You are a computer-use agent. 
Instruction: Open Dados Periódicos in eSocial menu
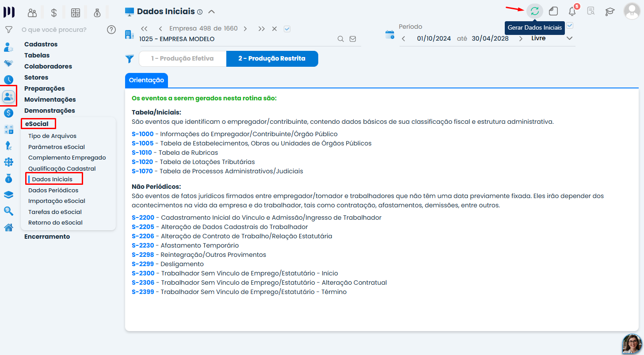53,190
